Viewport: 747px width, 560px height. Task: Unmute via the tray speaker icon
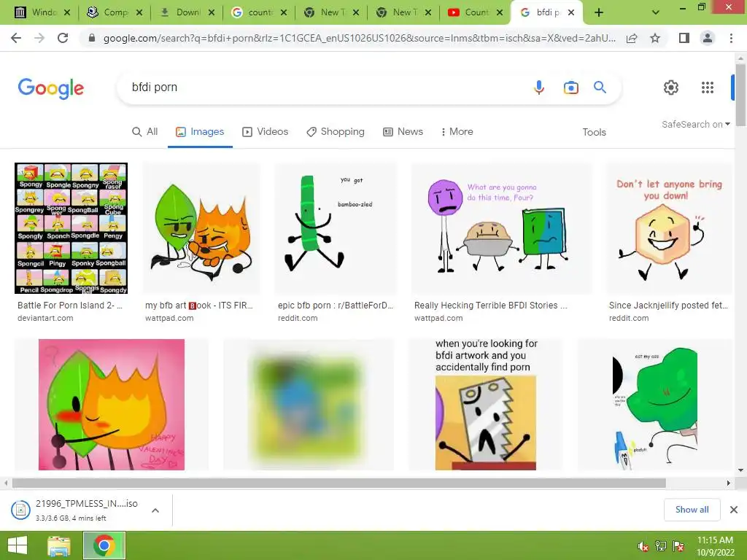[x=643, y=547]
